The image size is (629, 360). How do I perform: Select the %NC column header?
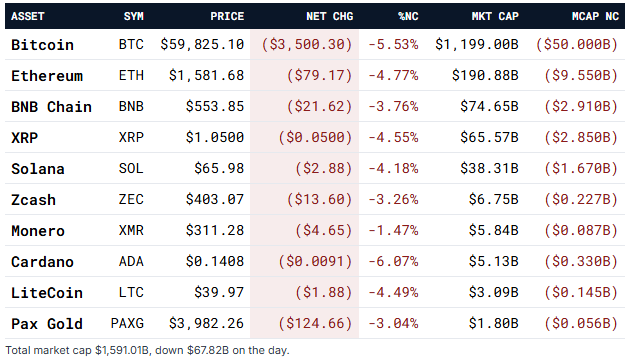pos(408,16)
